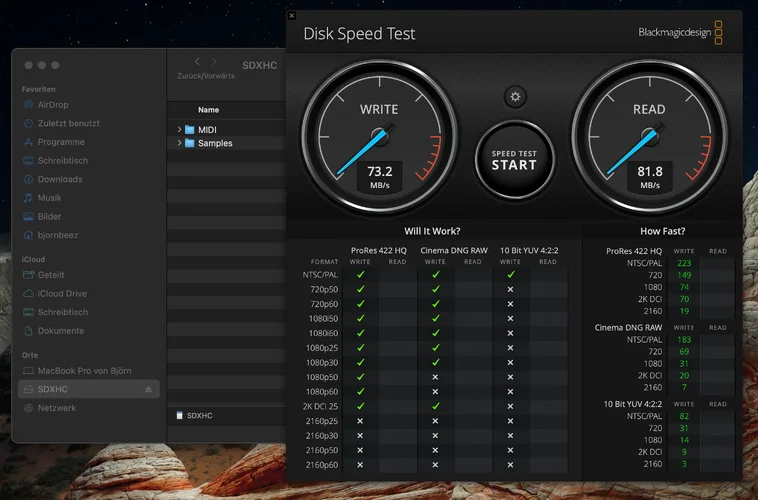
Task: Open Musik in the Finder sidebar
Action: click(49, 198)
